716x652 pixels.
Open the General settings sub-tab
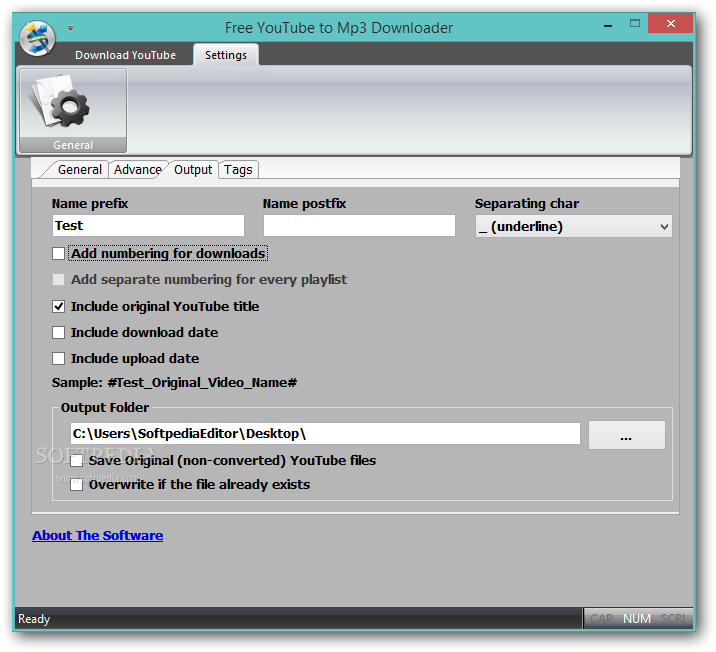pyautogui.click(x=79, y=170)
